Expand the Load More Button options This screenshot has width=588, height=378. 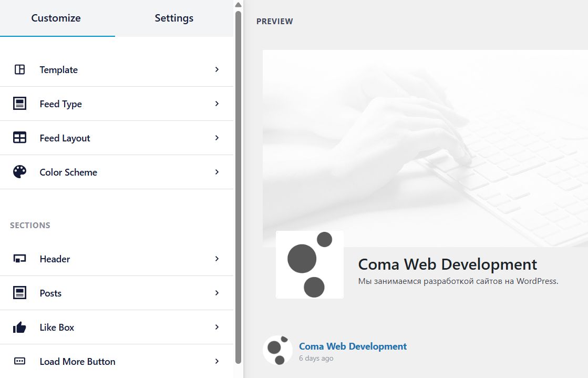tap(216, 361)
